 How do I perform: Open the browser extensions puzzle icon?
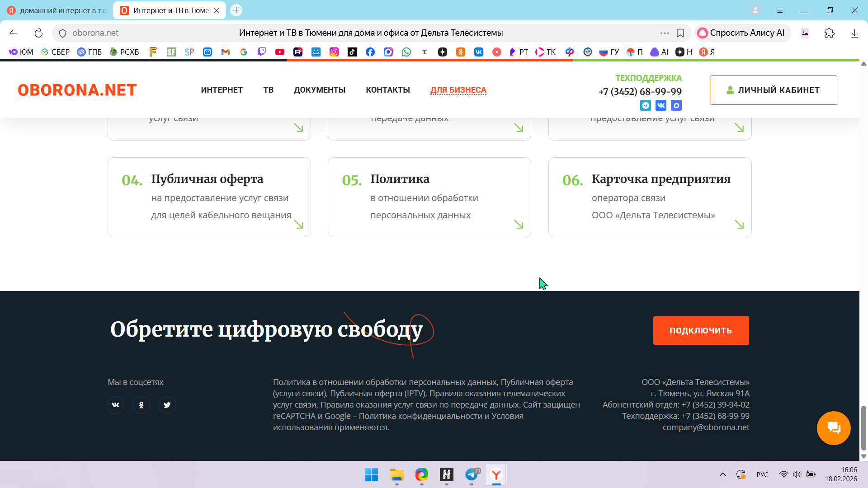(x=829, y=33)
